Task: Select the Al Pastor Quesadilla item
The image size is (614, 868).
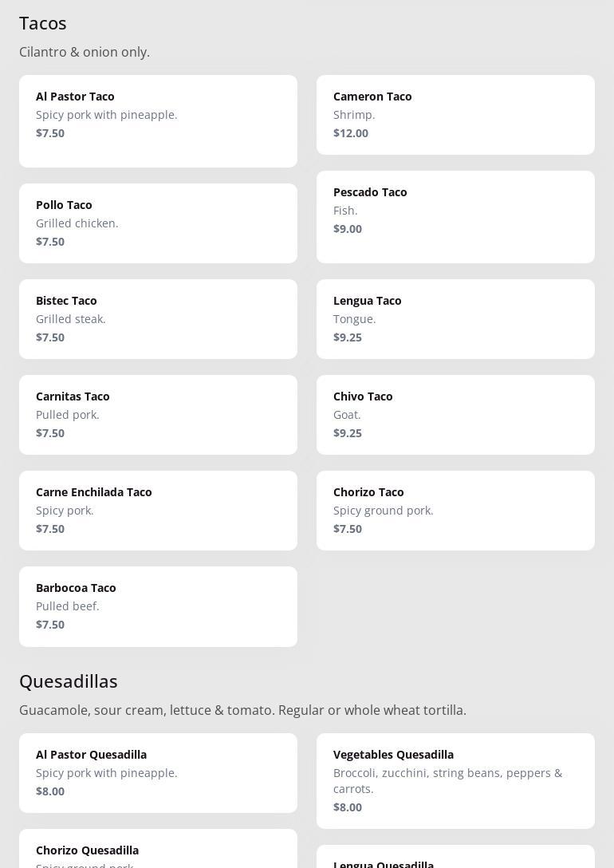Action: (158, 773)
